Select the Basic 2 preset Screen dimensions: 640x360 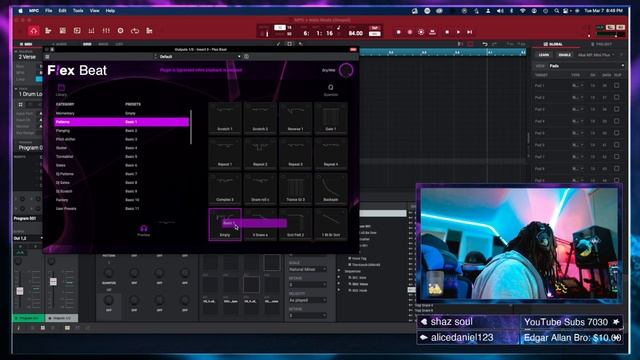131,131
